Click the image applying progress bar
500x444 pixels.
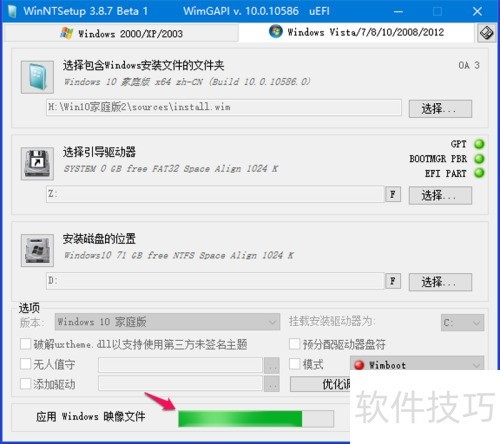coord(256,419)
